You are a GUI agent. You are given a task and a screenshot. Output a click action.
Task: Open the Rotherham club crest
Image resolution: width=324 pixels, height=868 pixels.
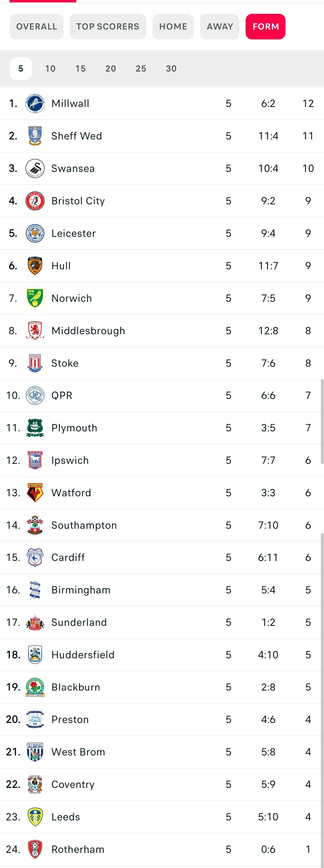pos(35,849)
